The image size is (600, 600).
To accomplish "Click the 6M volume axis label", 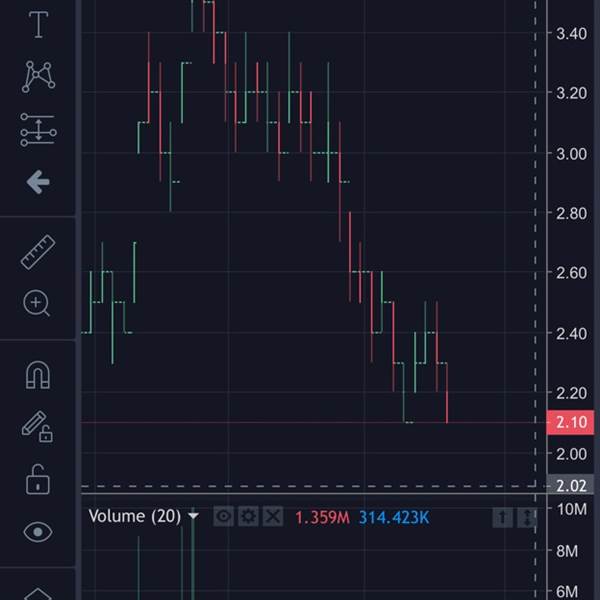I will click(567, 592).
